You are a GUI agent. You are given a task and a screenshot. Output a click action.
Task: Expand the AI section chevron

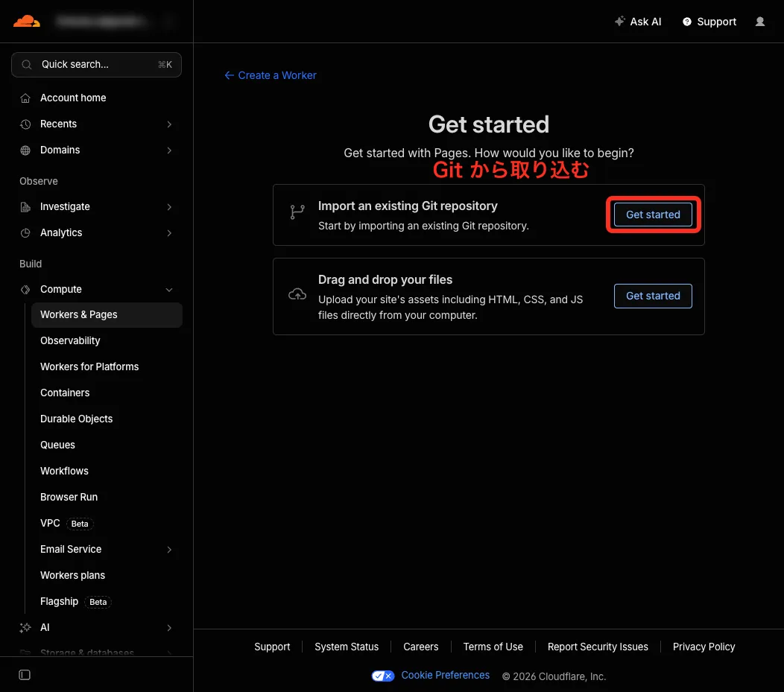169,627
